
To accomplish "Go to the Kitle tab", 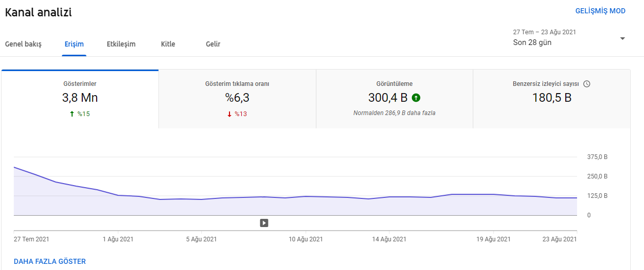I will [168, 44].
